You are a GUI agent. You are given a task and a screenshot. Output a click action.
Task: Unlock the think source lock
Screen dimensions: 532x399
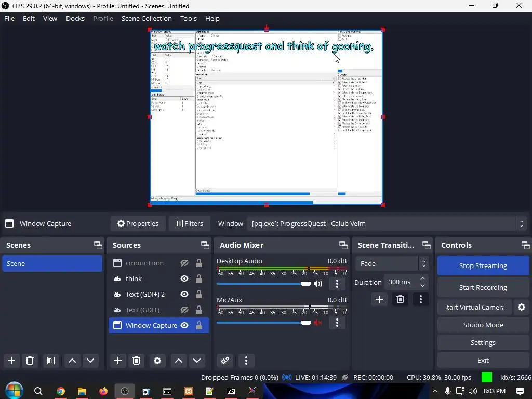tap(199, 278)
